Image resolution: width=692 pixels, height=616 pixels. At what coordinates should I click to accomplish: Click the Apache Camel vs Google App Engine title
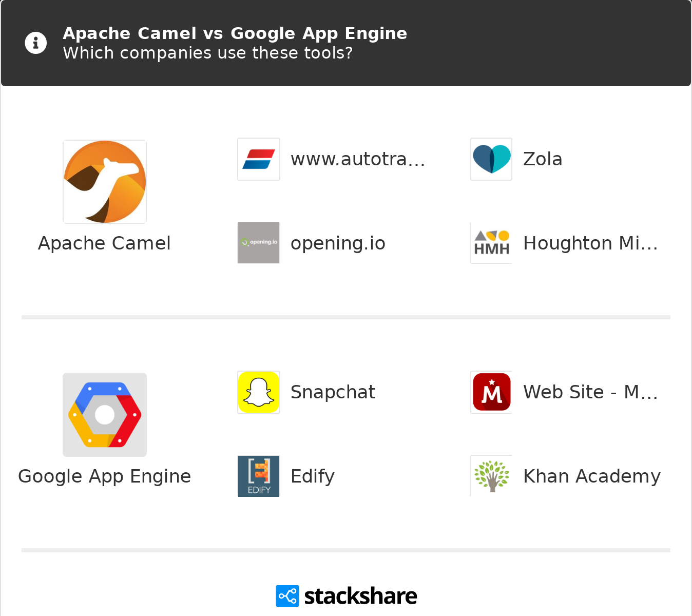[x=235, y=33]
